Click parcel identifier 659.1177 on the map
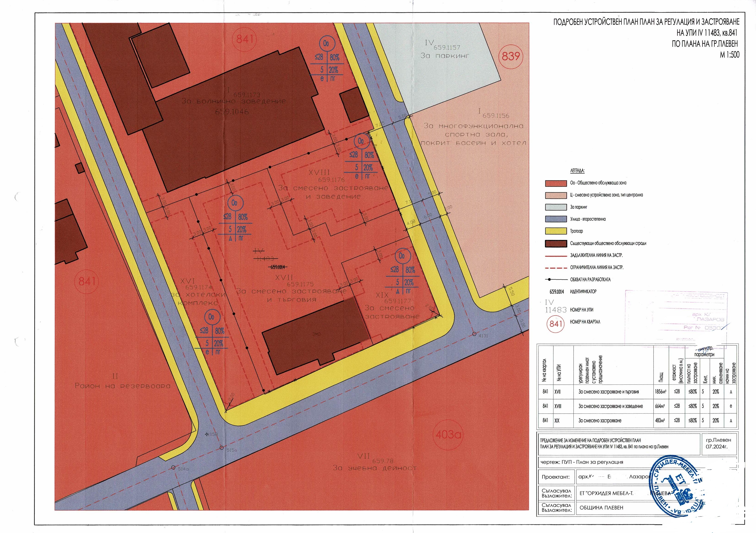The width and height of the screenshot is (756, 533). tap(398, 301)
